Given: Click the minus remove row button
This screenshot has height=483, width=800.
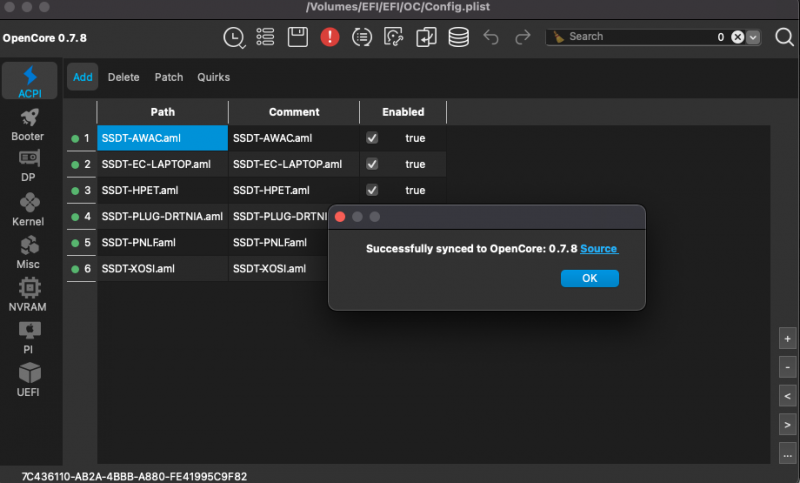Looking at the screenshot, I should click(x=787, y=367).
